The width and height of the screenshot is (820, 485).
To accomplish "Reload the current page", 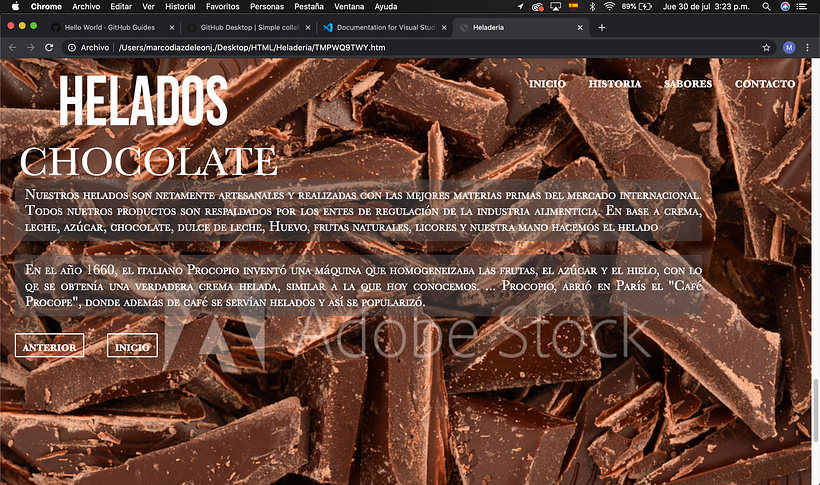I will [49, 48].
